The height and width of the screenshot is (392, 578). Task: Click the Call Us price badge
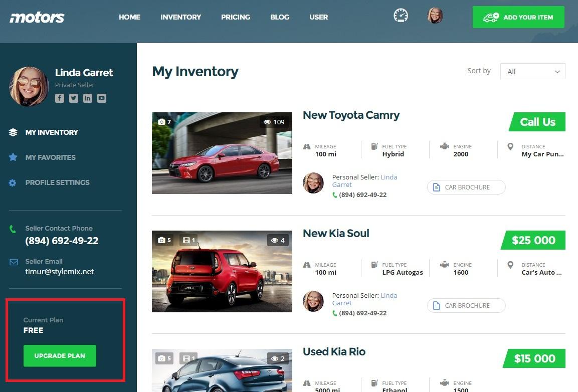pos(537,122)
